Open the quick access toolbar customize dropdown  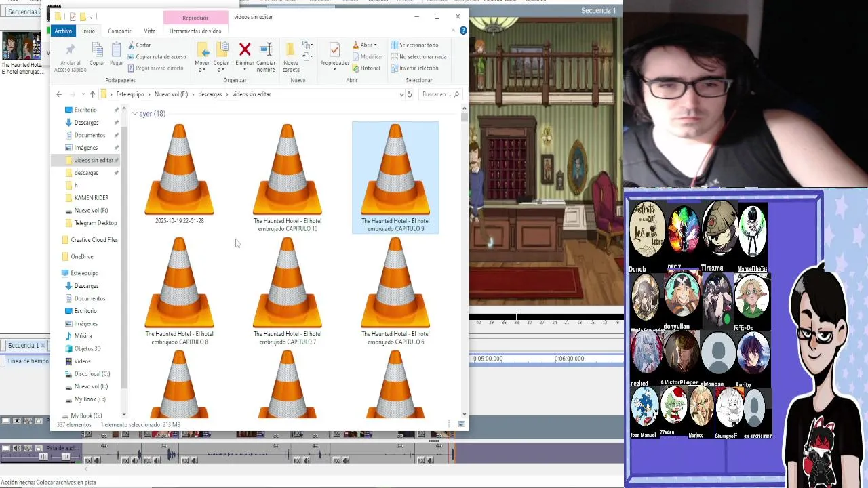pyautogui.click(x=91, y=16)
